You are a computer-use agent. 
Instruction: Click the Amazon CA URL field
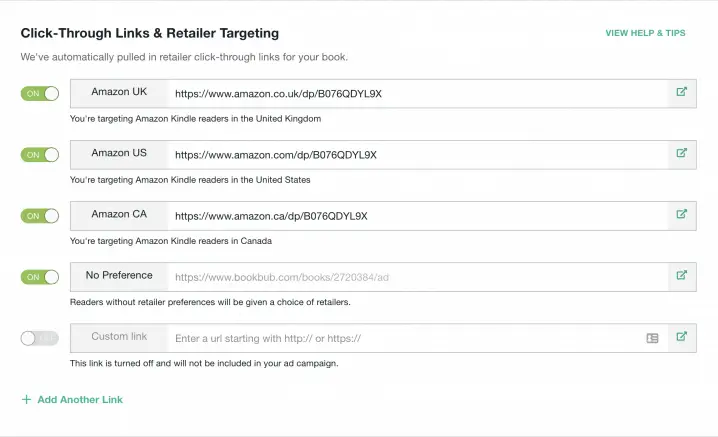point(418,216)
